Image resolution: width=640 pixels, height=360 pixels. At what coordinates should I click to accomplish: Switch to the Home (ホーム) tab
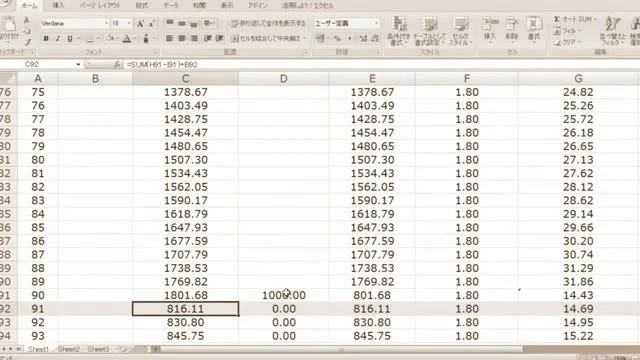click(29, 6)
